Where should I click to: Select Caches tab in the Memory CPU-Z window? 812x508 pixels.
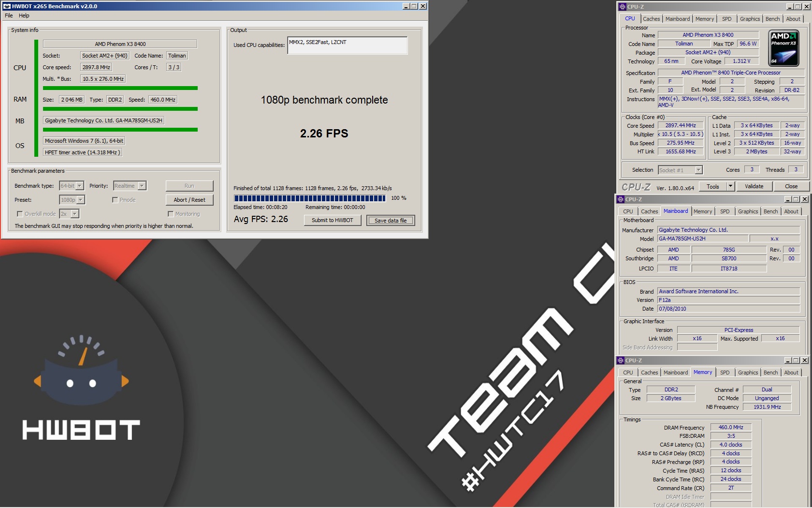pyautogui.click(x=649, y=373)
